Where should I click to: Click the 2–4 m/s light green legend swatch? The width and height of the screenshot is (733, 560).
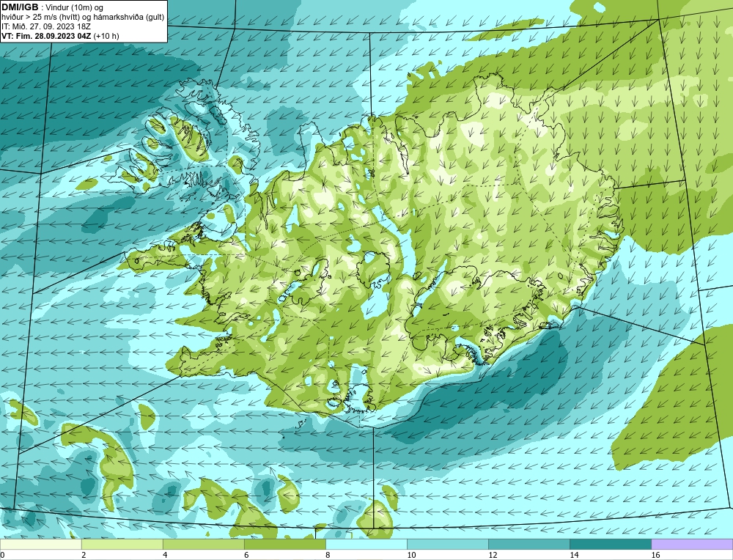[122, 544]
